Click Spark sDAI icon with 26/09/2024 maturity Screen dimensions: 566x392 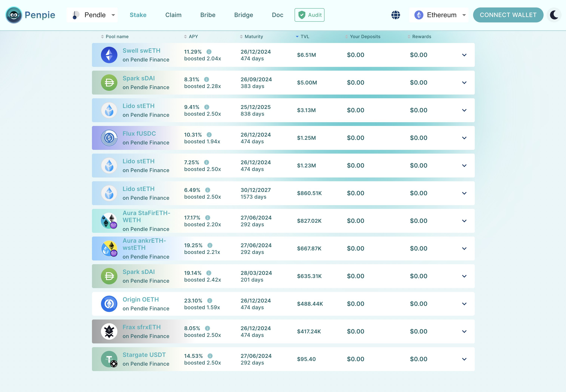[109, 83]
